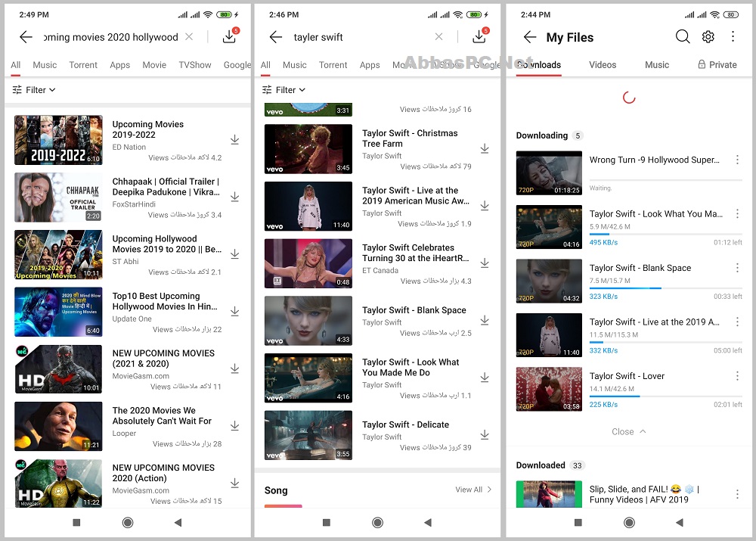756x541 pixels.
Task: Select Torrent tab in movies search
Action: point(83,64)
